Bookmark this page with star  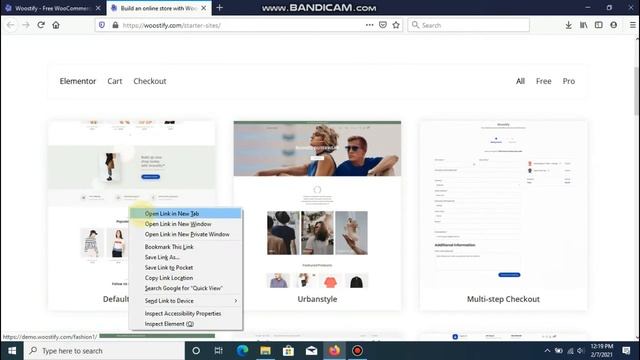point(396,25)
